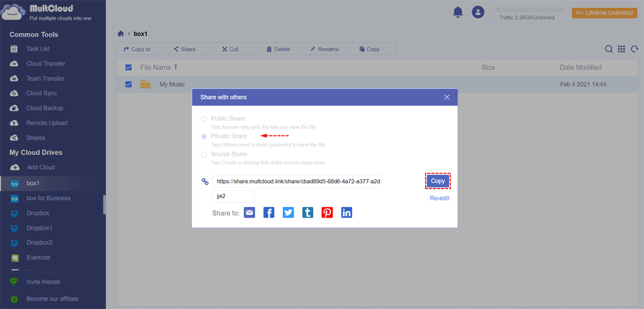Screen dimensions: 644x309
Task: Switch to grid view icon
Action: tap(621, 49)
